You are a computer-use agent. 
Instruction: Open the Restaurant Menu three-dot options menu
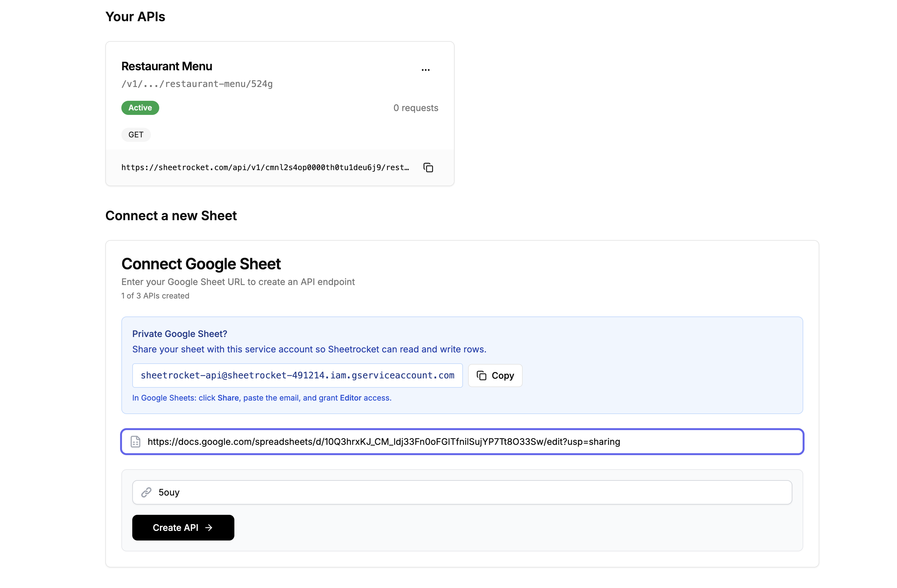(x=425, y=70)
